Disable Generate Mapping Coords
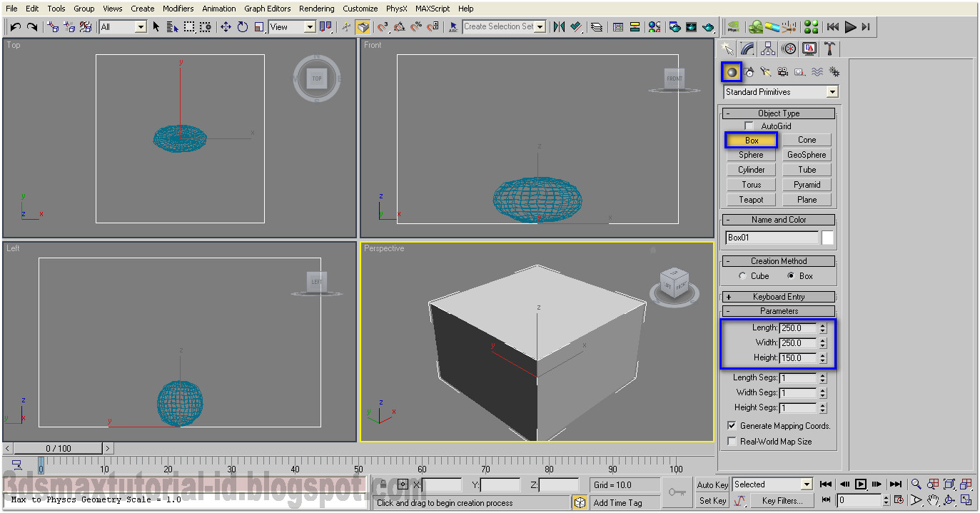980x513 pixels. 732,425
